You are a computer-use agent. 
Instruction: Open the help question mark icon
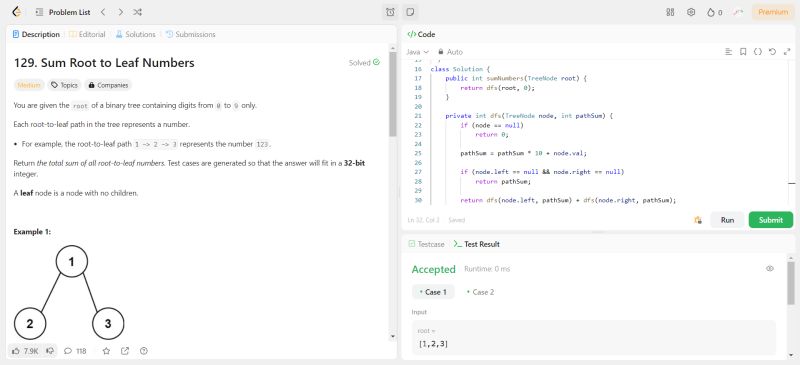click(144, 351)
